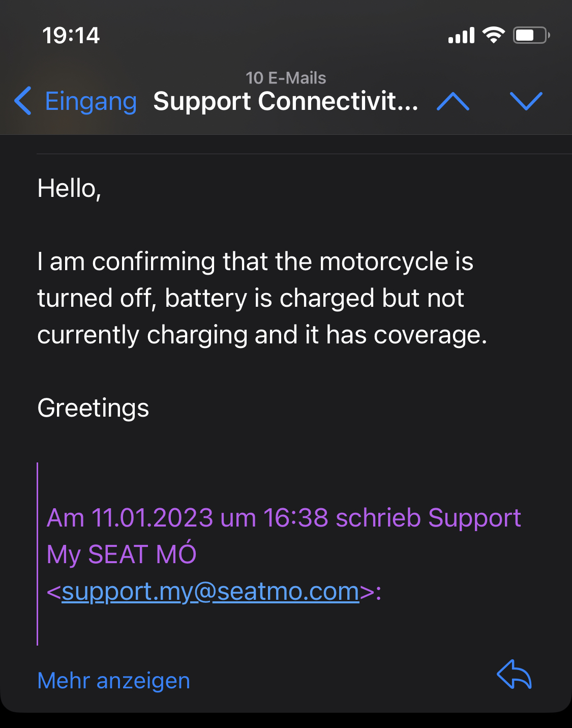The height and width of the screenshot is (728, 572).
Task: Jump to next email with down arrow
Action: pyautogui.click(x=526, y=101)
